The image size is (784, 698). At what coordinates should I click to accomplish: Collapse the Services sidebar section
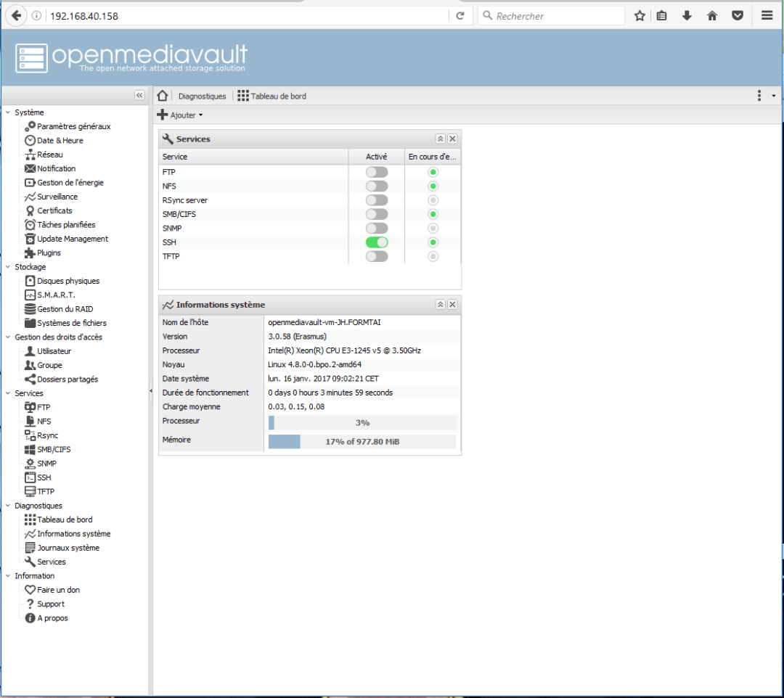7,393
